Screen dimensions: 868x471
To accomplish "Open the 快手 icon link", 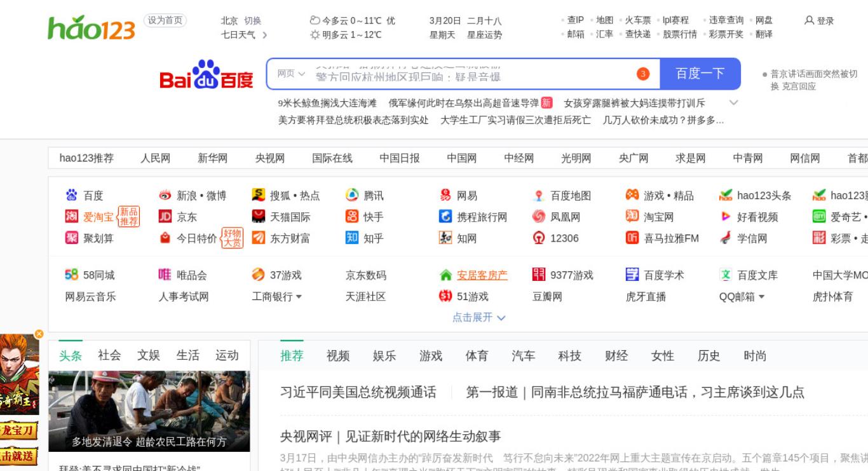I will pyautogui.click(x=352, y=217).
